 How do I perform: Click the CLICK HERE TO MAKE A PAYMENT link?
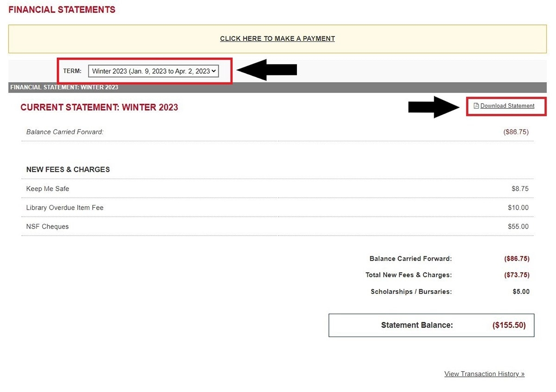[277, 38]
